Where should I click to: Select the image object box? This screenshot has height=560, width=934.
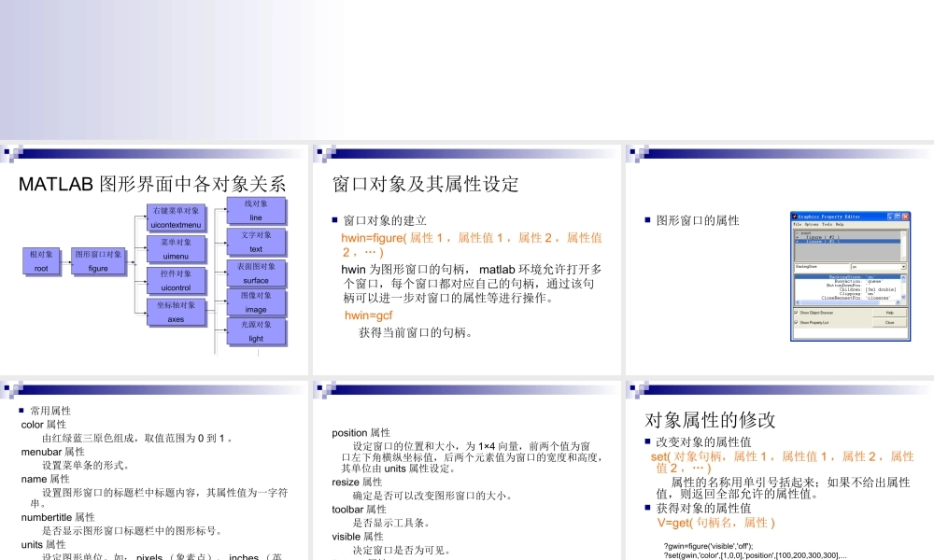256,302
